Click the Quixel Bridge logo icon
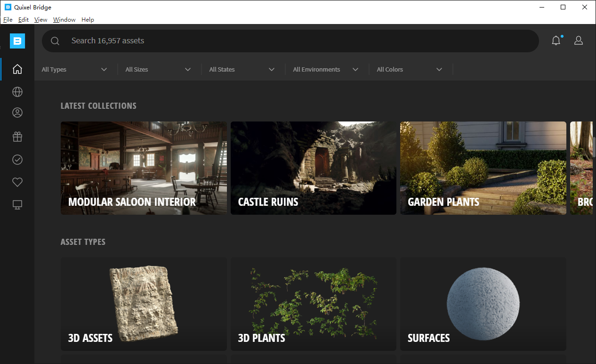 (x=17, y=41)
